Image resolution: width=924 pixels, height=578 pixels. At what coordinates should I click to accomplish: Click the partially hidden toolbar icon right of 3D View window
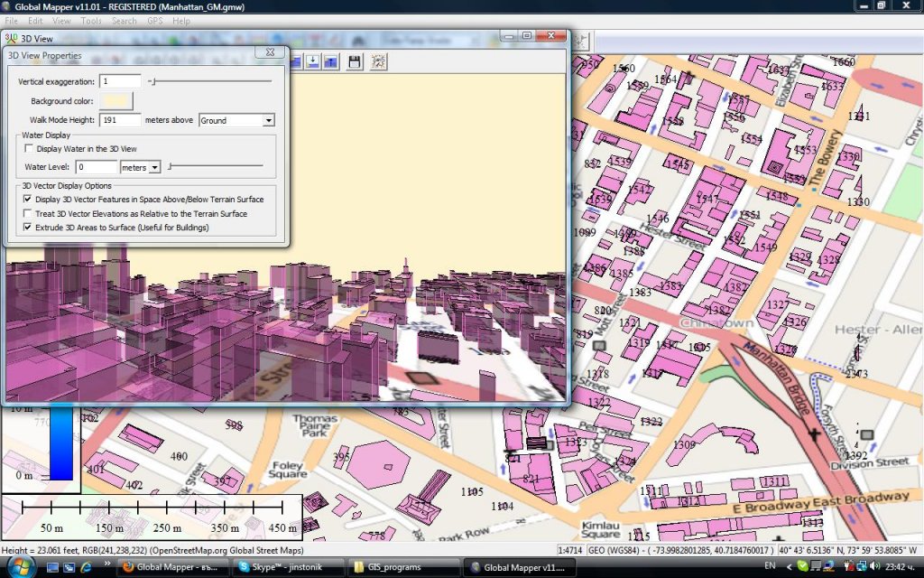pyautogui.click(x=580, y=42)
